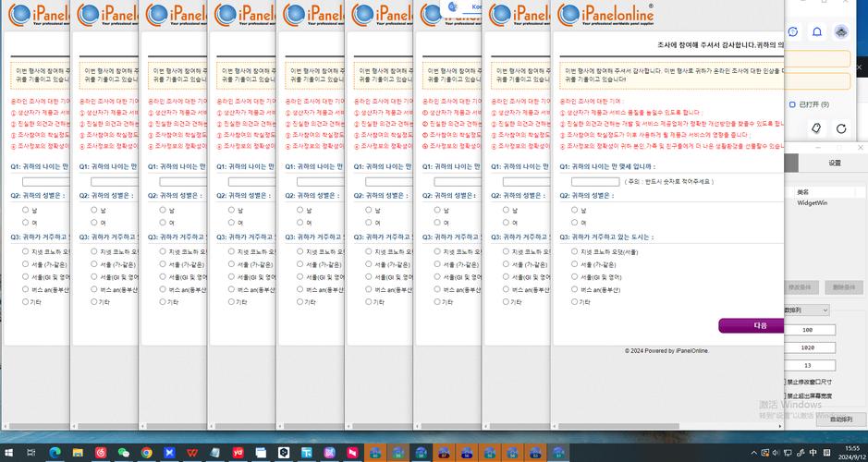Screen dimensions: 868x462
Task: Choose 지넷 코노하 오당(서울) city option
Action: coord(575,251)
